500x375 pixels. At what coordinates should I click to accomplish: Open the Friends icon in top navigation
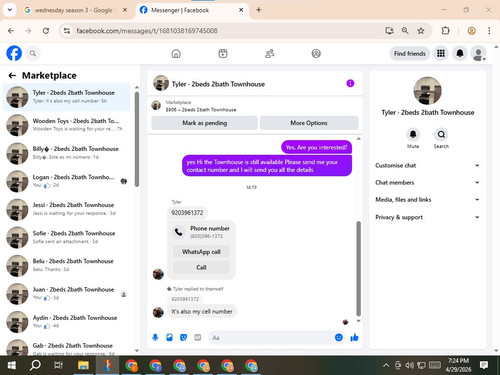tap(269, 53)
